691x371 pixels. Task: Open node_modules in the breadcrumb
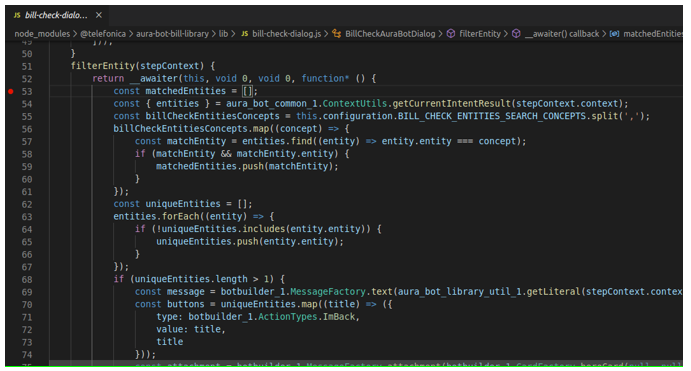(42, 34)
